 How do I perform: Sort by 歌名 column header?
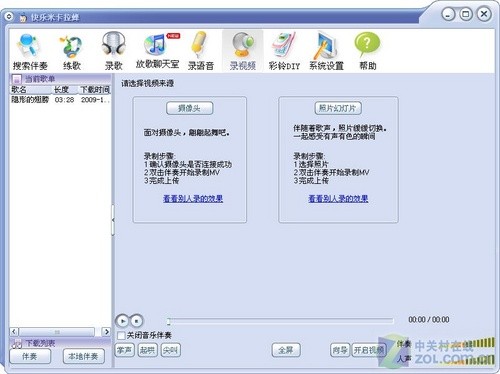(31, 90)
